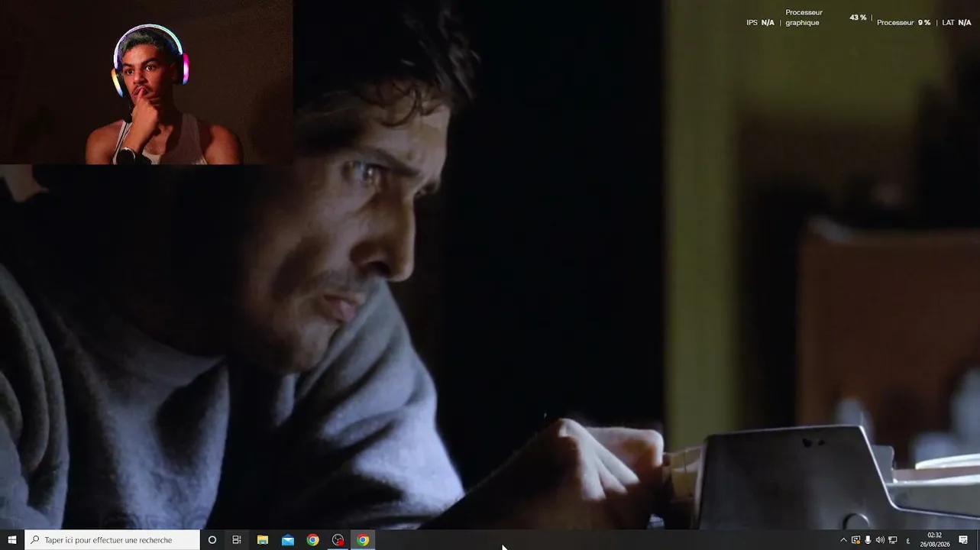
Task: Open the first Chrome taskbar icon
Action: [313, 540]
